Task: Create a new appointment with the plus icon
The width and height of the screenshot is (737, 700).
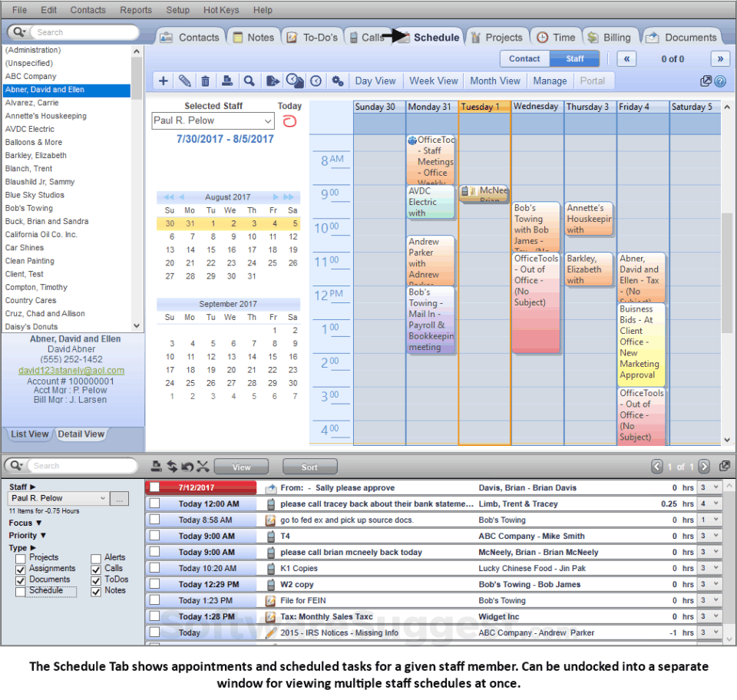Action: click(x=164, y=81)
